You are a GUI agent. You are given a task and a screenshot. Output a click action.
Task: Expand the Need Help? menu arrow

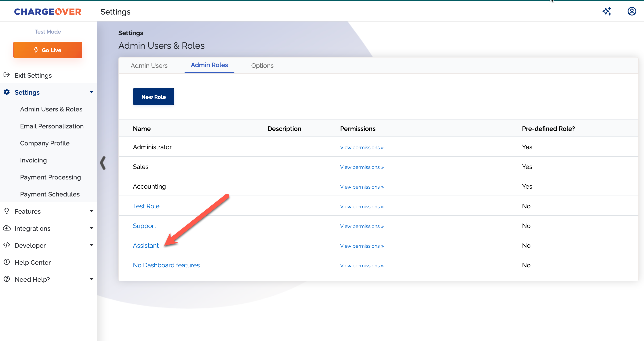91,279
